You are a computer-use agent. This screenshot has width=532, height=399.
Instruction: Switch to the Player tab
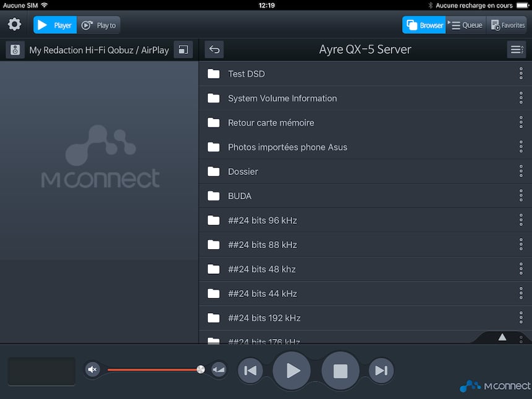click(x=55, y=25)
